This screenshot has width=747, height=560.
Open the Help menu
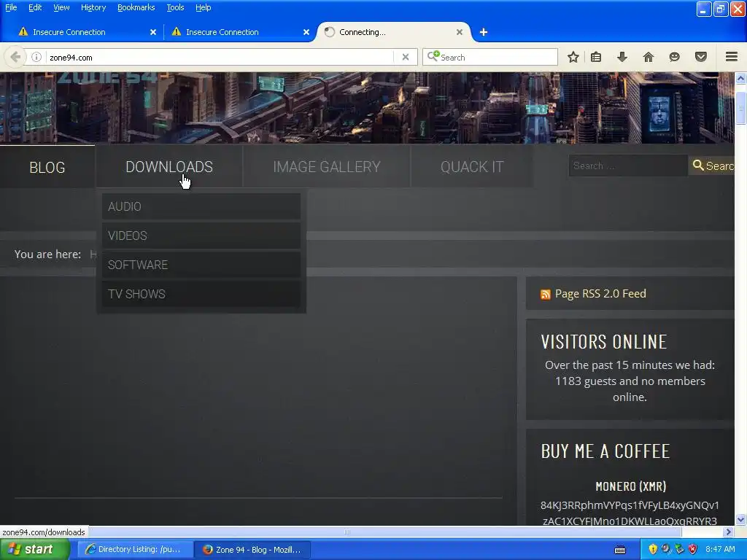coord(203,7)
